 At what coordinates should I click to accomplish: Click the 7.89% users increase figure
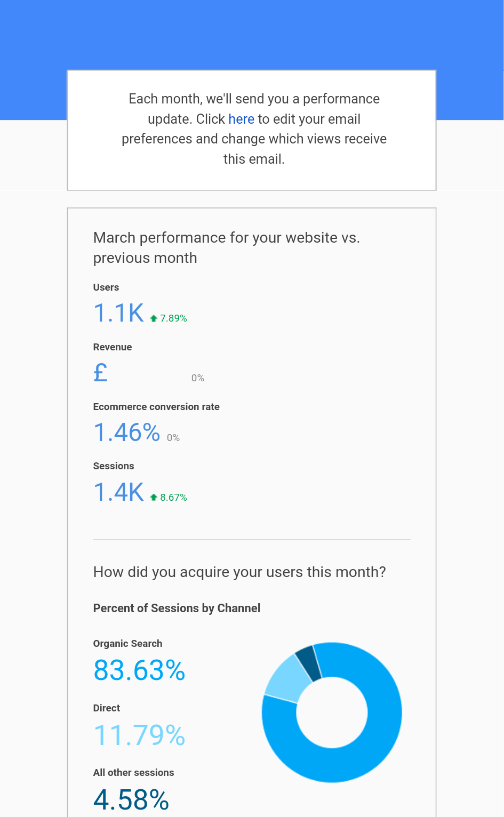click(173, 318)
